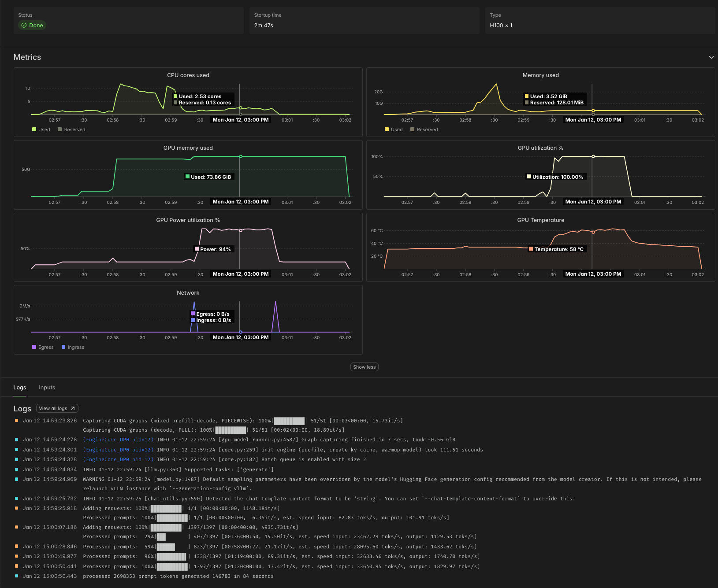Viewport: 718px width, 588px height.
Task: Toggle the Reserved legend under Memory used chart
Action: click(424, 129)
